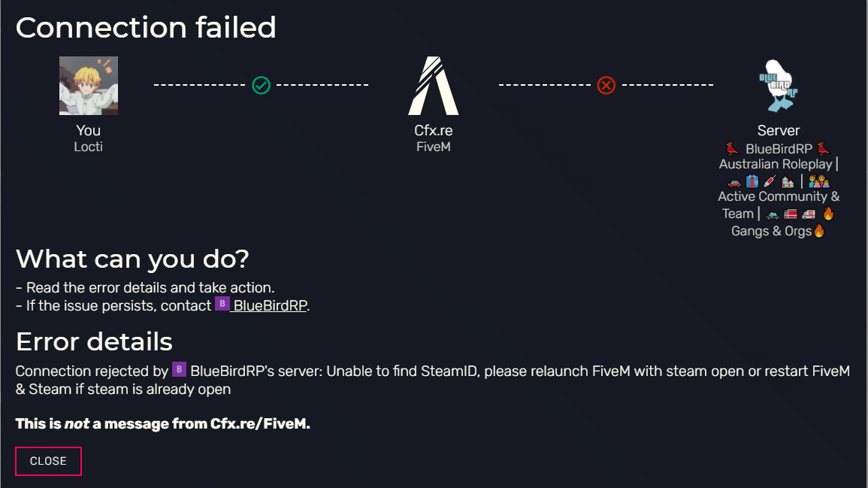Click the Connection failed heading

146,28
